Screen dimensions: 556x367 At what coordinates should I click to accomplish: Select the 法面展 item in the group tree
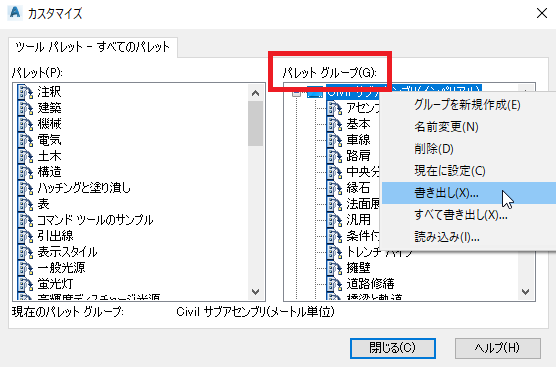point(363,204)
